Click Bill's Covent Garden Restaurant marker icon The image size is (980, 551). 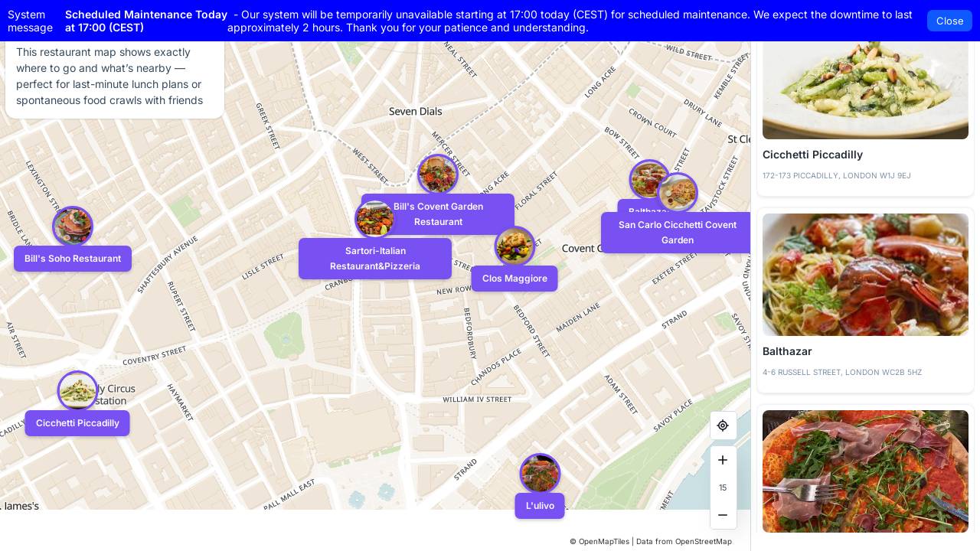[x=375, y=219]
